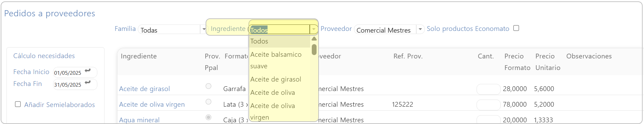Check Añadir Semielaborados option
The width and height of the screenshot is (644, 124).
[x=18, y=104]
